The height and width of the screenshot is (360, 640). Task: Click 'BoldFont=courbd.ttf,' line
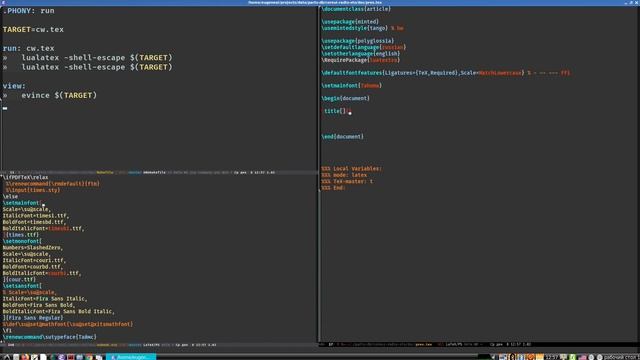(33, 267)
